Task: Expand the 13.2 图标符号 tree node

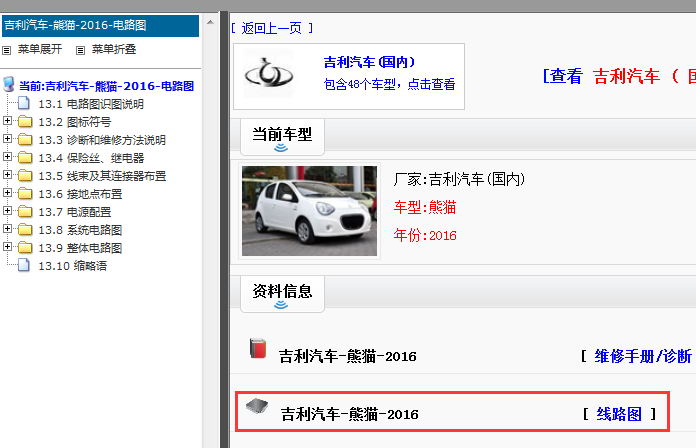Action: 7,121
